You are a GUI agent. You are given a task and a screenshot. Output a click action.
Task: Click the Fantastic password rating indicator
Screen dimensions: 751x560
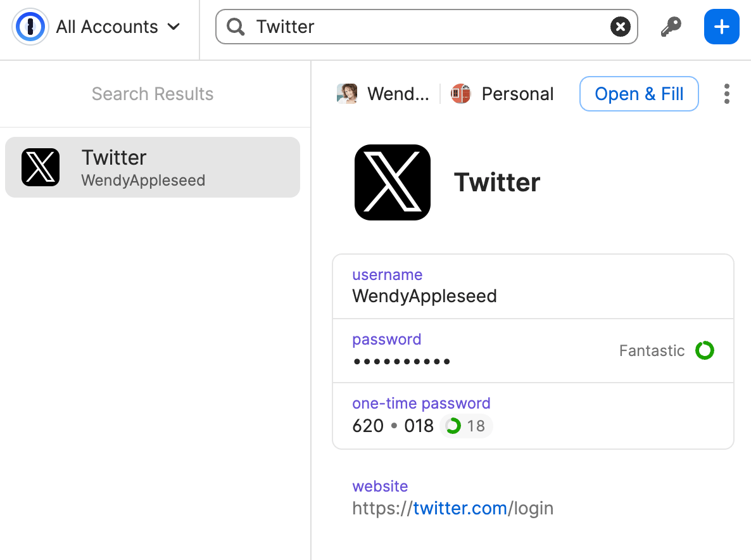652,350
